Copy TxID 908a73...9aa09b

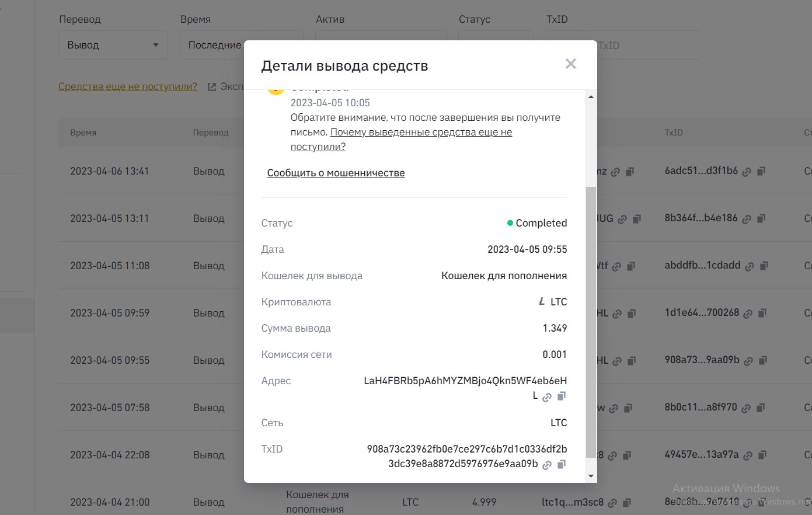[763, 361]
